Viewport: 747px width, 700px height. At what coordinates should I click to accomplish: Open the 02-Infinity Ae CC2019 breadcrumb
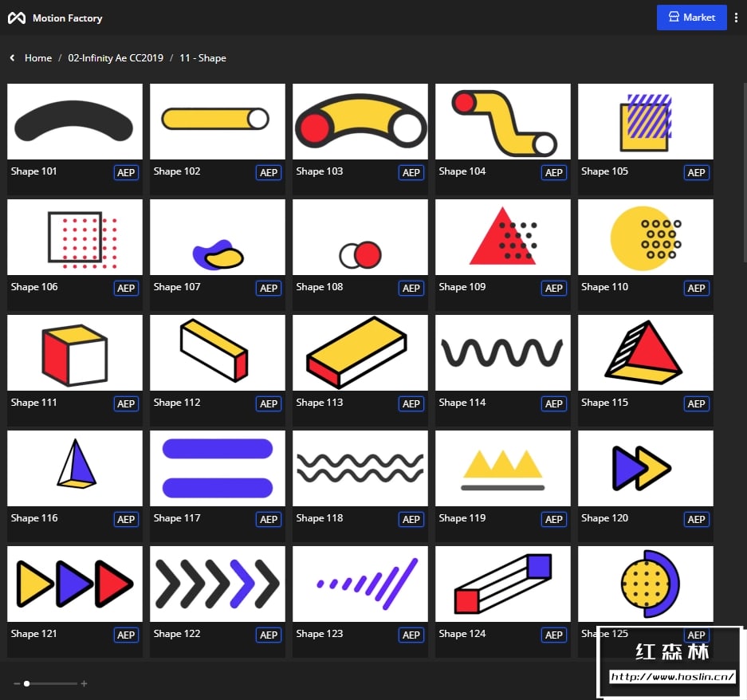point(116,58)
